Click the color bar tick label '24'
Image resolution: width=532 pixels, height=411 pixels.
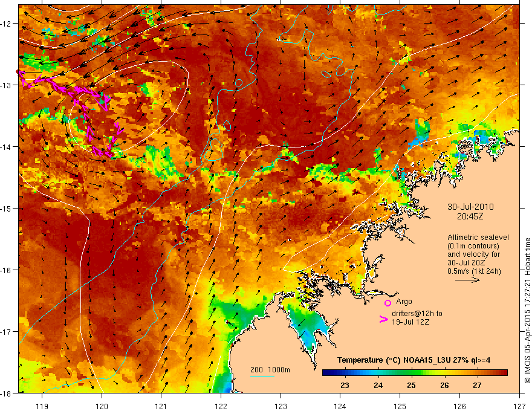[x=378, y=386]
